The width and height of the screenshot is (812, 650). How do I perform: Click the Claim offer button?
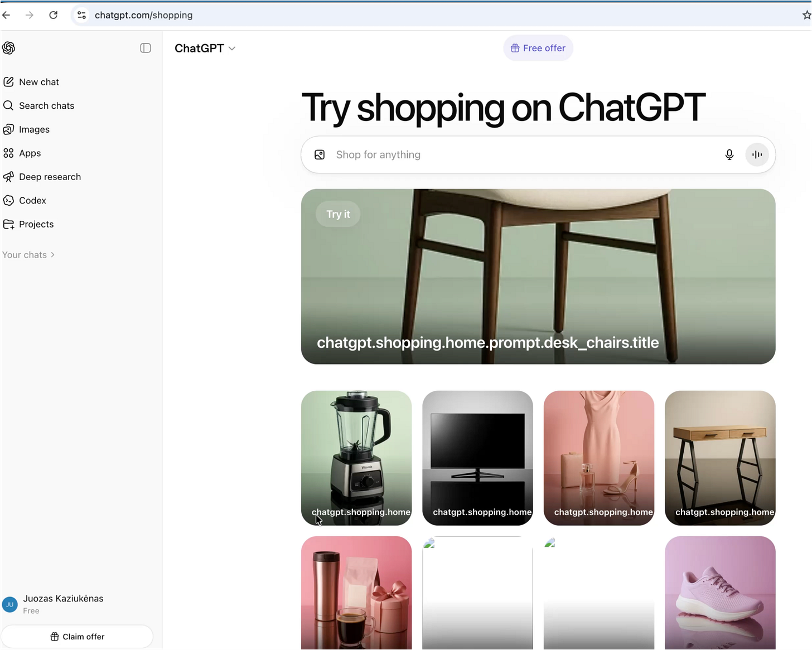coord(77,637)
